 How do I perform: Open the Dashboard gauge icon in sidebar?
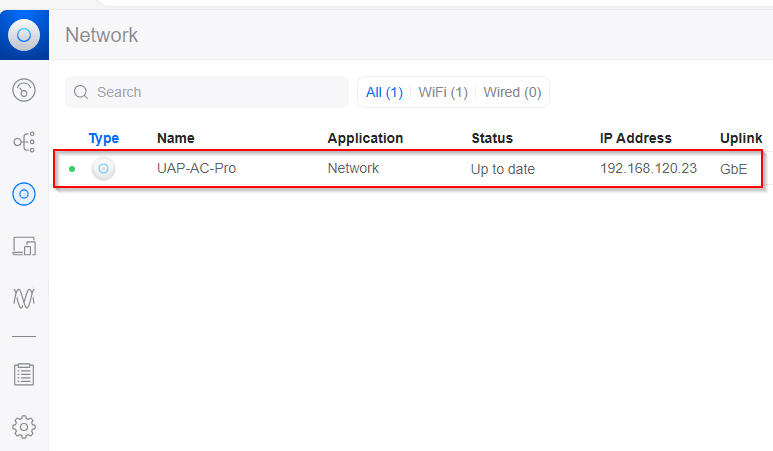point(24,91)
